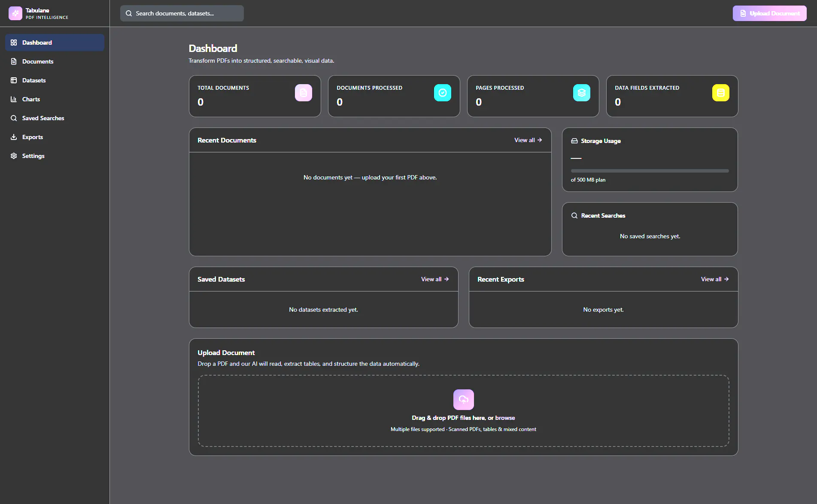This screenshot has height=504, width=817.
Task: Click the 'Transform PDFs into structured' subtitle
Action: [261, 61]
